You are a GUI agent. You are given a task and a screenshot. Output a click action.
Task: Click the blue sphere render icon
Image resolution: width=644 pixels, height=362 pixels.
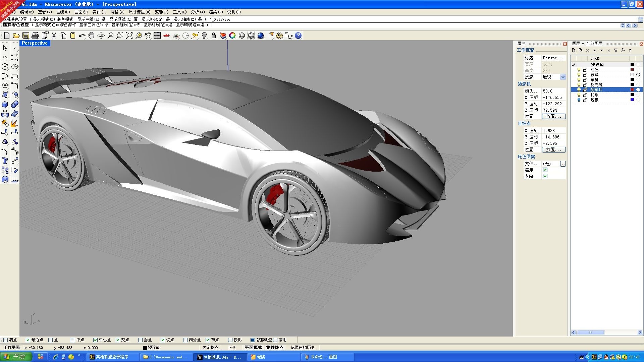tap(261, 36)
